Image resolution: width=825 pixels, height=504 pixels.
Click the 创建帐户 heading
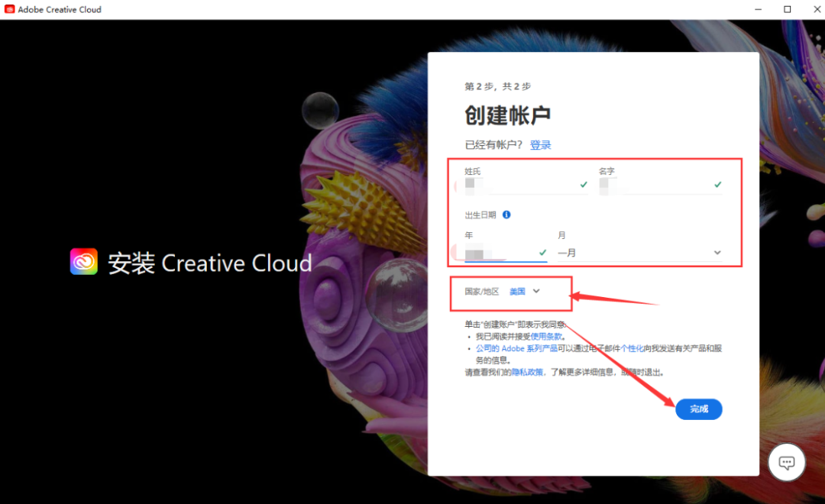(x=508, y=115)
